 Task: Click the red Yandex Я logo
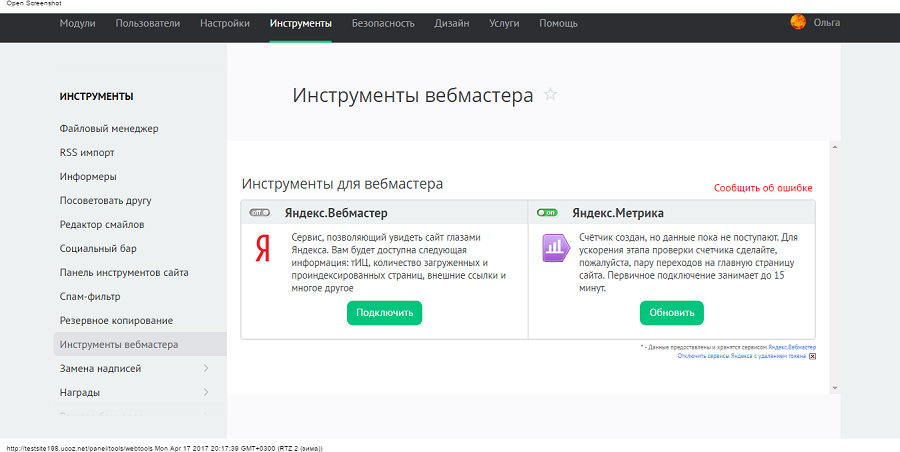pyautogui.click(x=262, y=248)
